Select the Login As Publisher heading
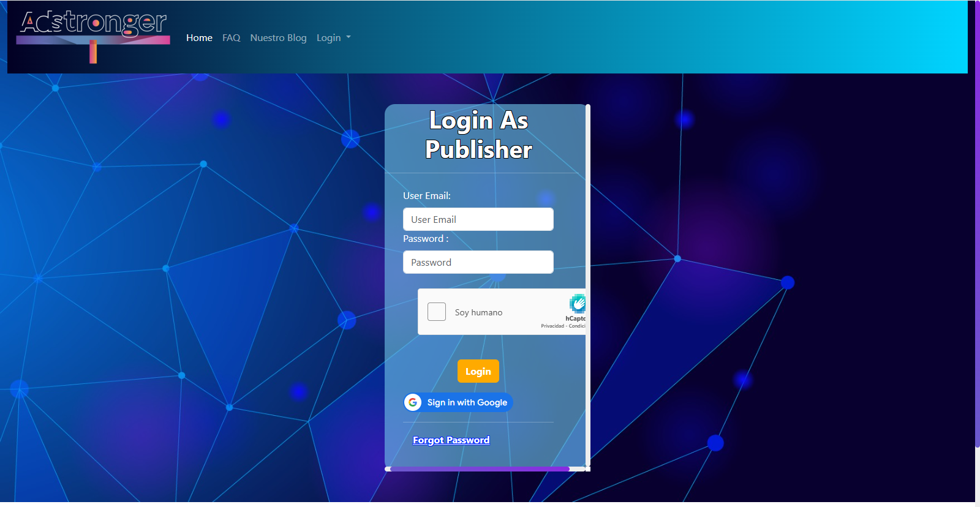This screenshot has height=507, width=980. coord(478,135)
